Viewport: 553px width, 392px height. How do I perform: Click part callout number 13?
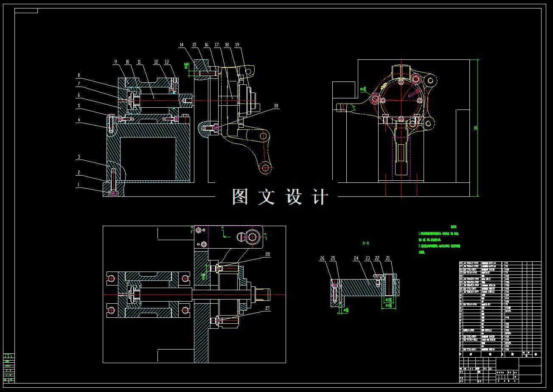click(167, 62)
